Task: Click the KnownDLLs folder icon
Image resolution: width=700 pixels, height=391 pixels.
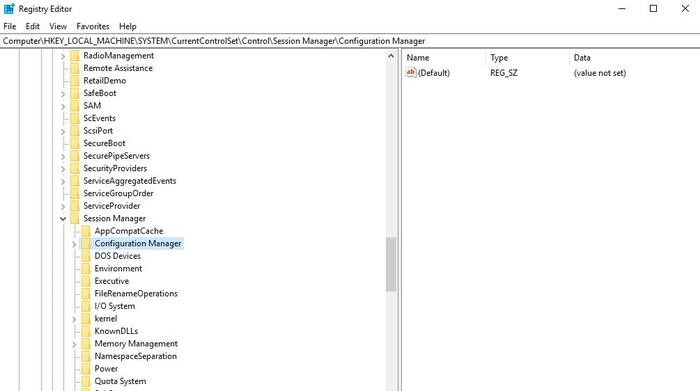Action: pyautogui.click(x=86, y=331)
